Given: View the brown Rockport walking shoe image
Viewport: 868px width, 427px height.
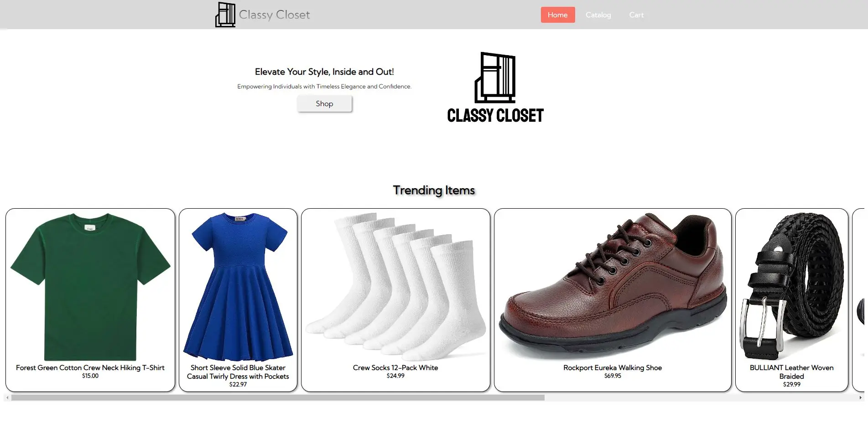Looking at the screenshot, I should coord(613,287).
